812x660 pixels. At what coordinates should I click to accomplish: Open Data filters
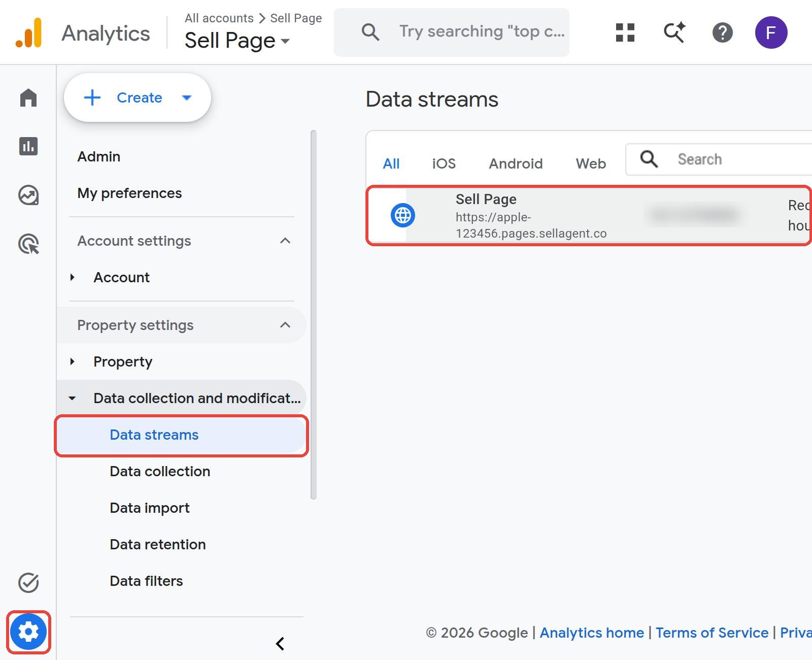[x=146, y=581]
